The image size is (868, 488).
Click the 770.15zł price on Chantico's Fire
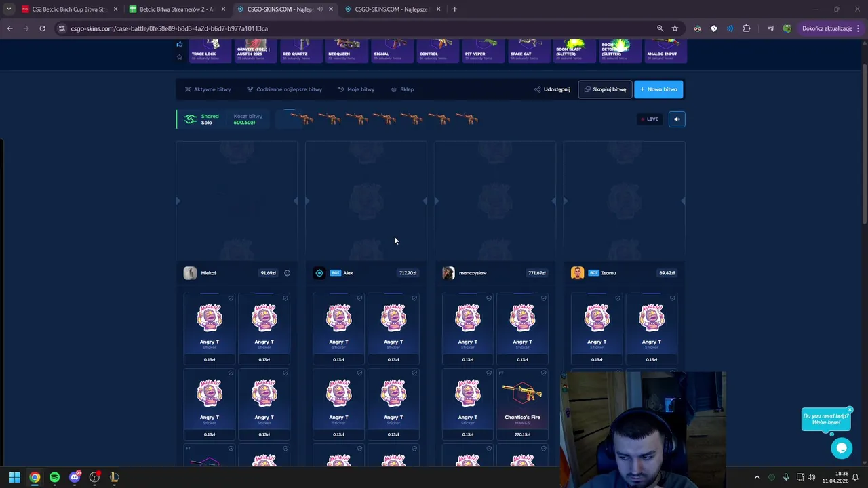(x=522, y=434)
